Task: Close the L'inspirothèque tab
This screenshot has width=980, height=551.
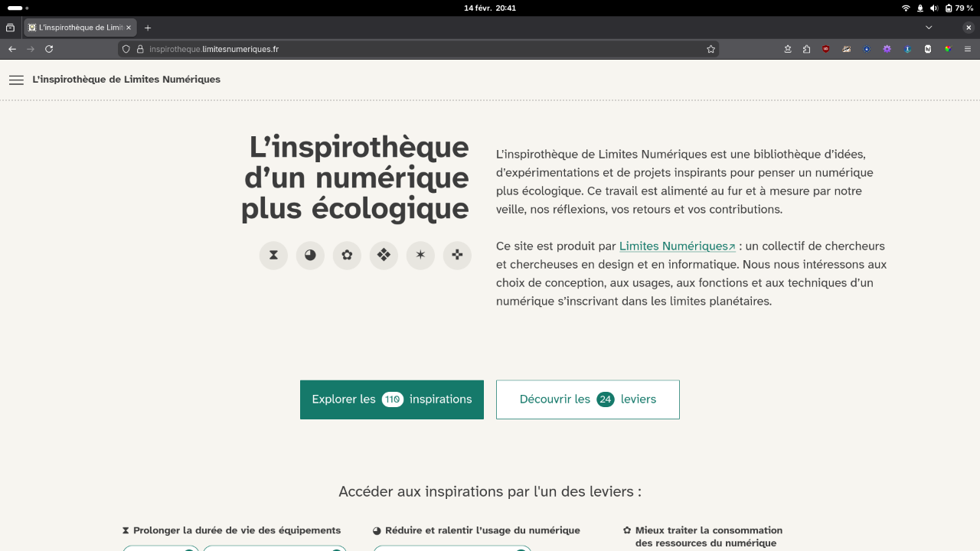Action: [x=129, y=28]
